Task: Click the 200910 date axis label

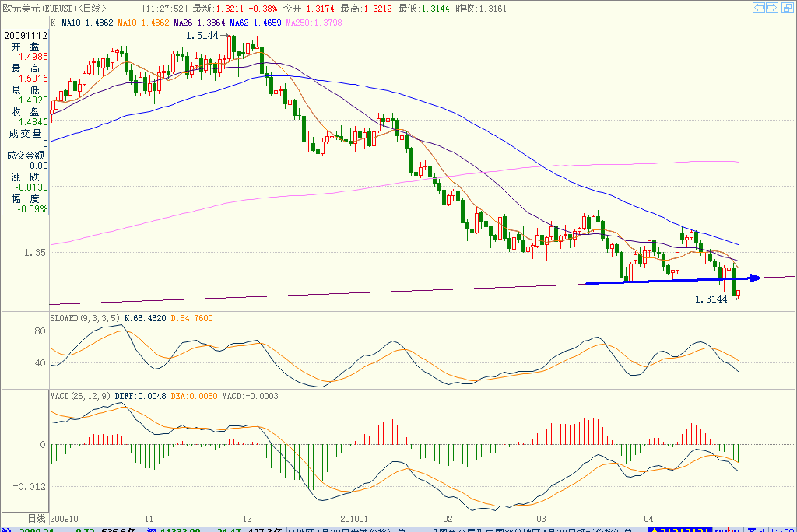Action: (64, 519)
